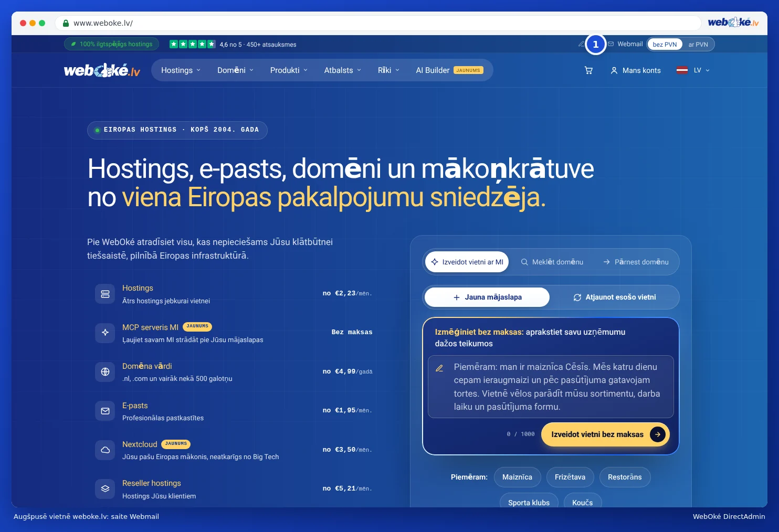
Task: Click the lock icon in address bar
Action: (66, 23)
